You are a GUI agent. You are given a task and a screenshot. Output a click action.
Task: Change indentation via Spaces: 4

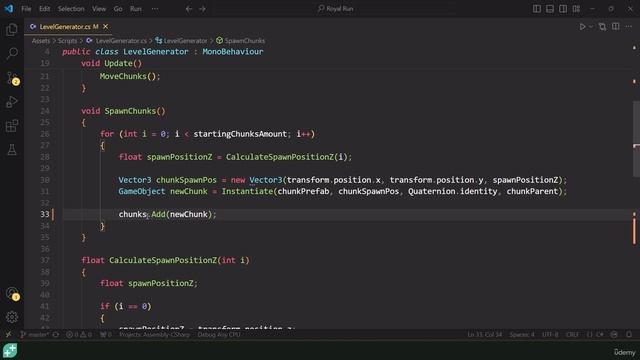click(x=522, y=335)
